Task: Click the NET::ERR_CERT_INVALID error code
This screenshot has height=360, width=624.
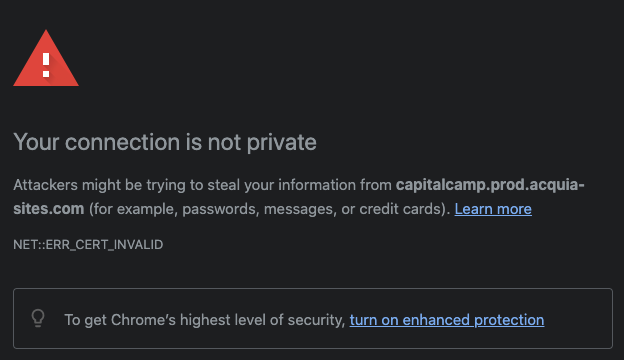Action: click(88, 244)
